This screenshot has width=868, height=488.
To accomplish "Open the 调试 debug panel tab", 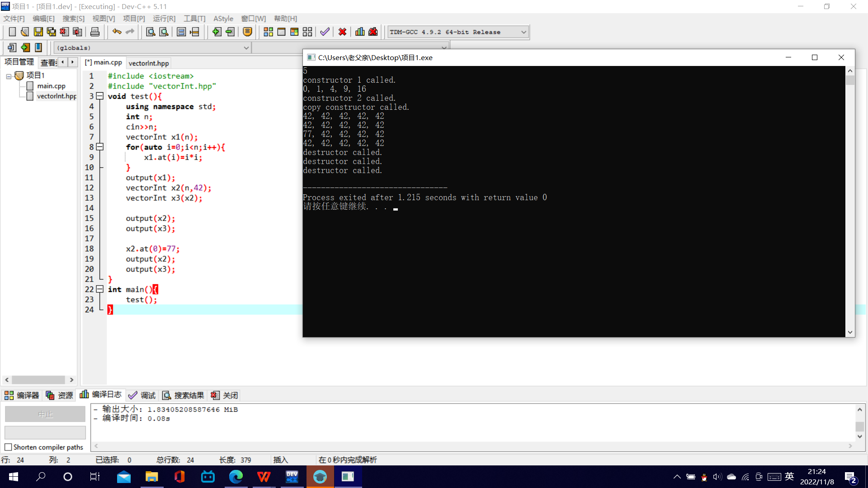I will [x=142, y=395].
